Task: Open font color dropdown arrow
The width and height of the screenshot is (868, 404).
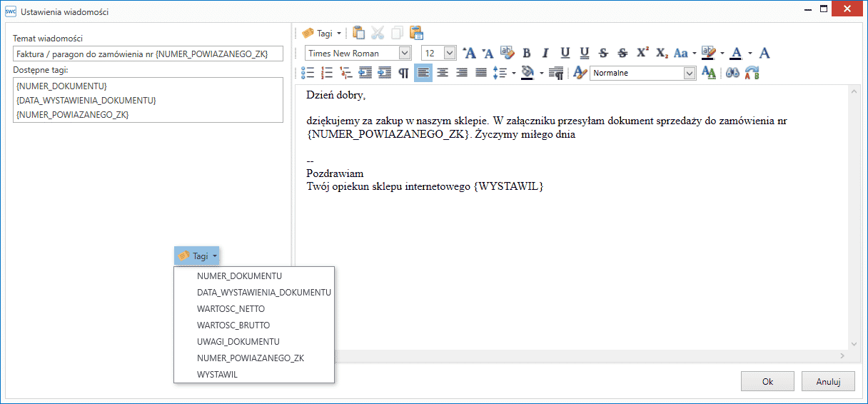Action: [x=750, y=53]
